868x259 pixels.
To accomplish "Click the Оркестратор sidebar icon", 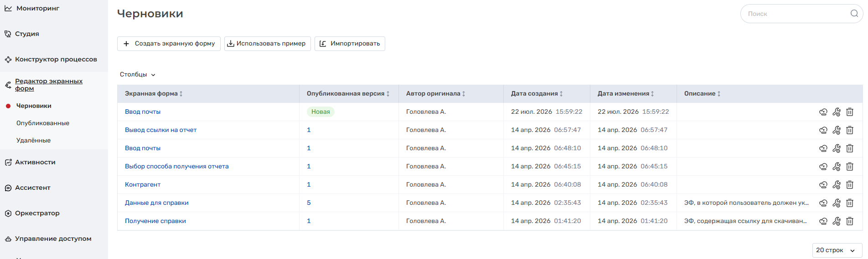I will point(8,213).
